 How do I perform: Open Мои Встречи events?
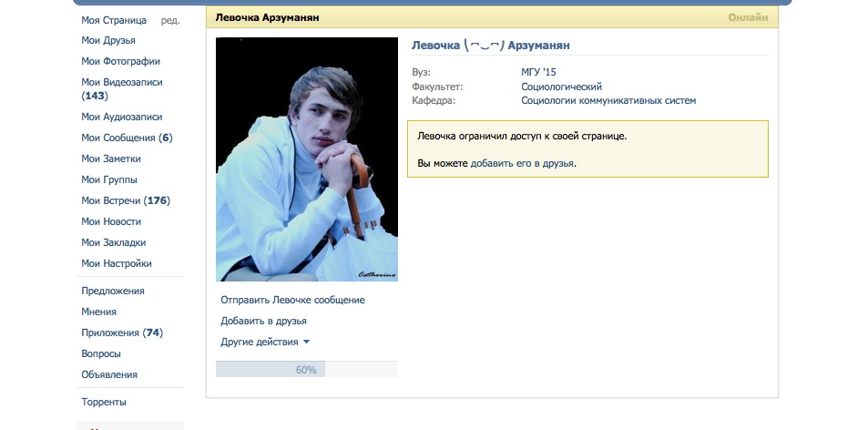tap(126, 201)
